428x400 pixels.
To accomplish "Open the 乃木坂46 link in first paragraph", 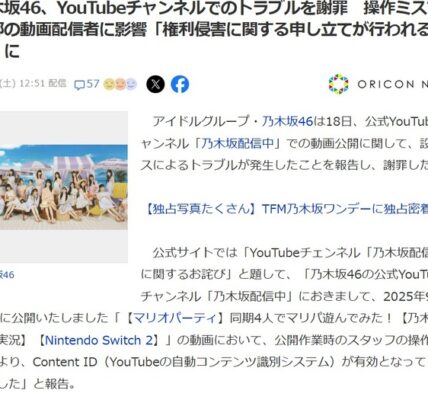I will 287,122.
